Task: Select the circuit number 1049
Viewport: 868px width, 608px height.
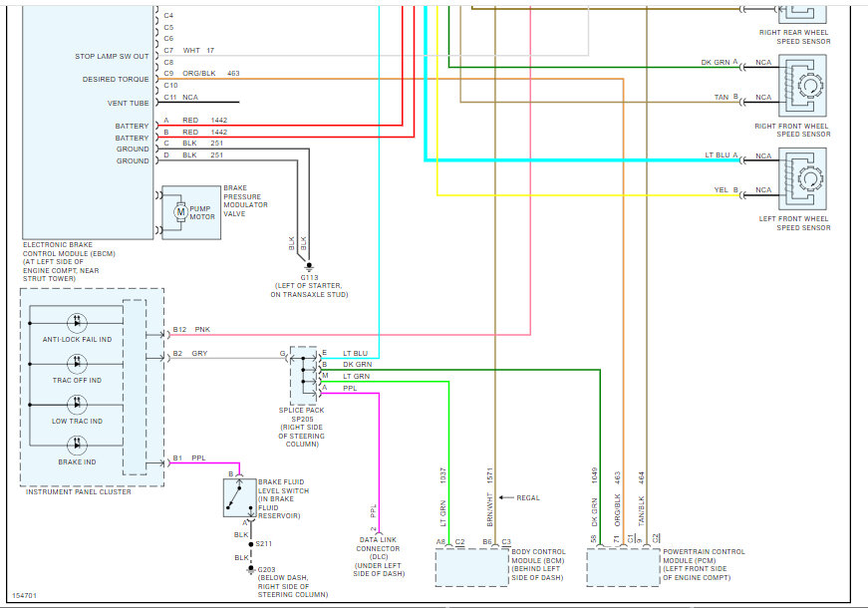Action: [x=595, y=475]
